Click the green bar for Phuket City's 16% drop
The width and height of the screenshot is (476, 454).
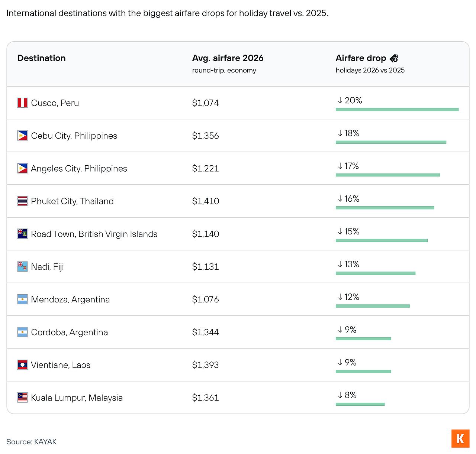point(385,208)
